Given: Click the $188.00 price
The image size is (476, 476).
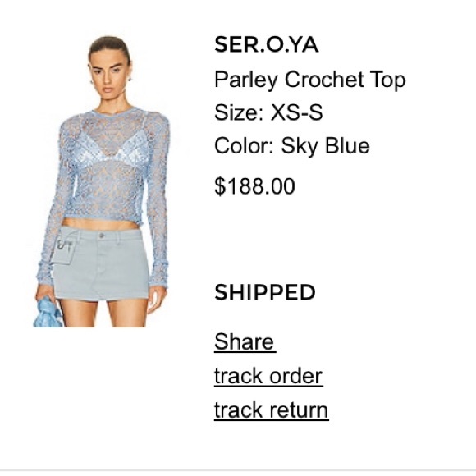Looking at the screenshot, I should click(254, 185).
